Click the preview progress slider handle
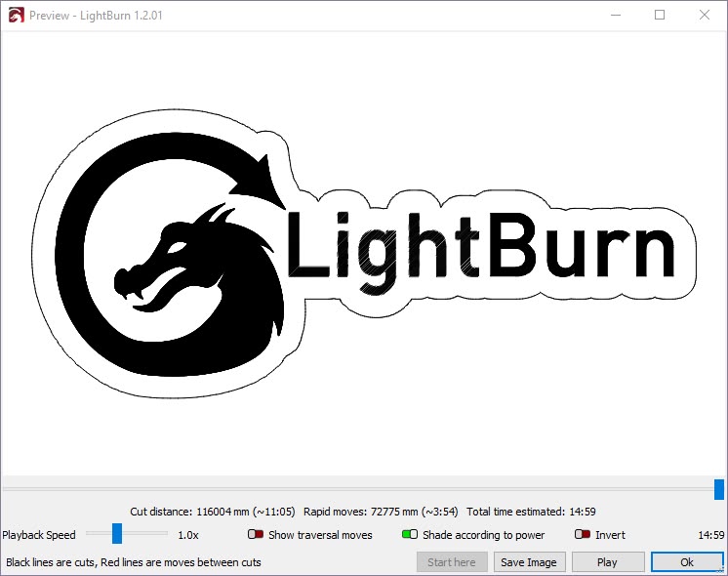728x576 pixels. 718,490
